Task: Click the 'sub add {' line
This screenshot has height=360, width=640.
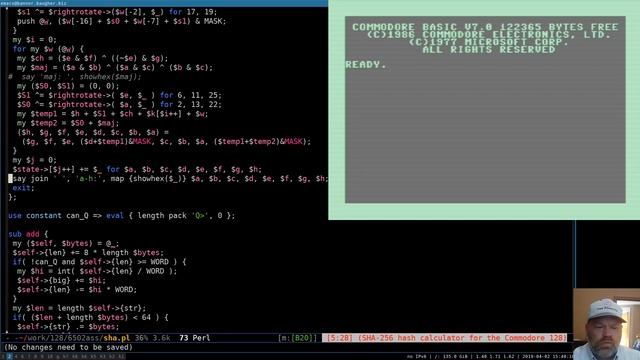Action: pos(28,234)
